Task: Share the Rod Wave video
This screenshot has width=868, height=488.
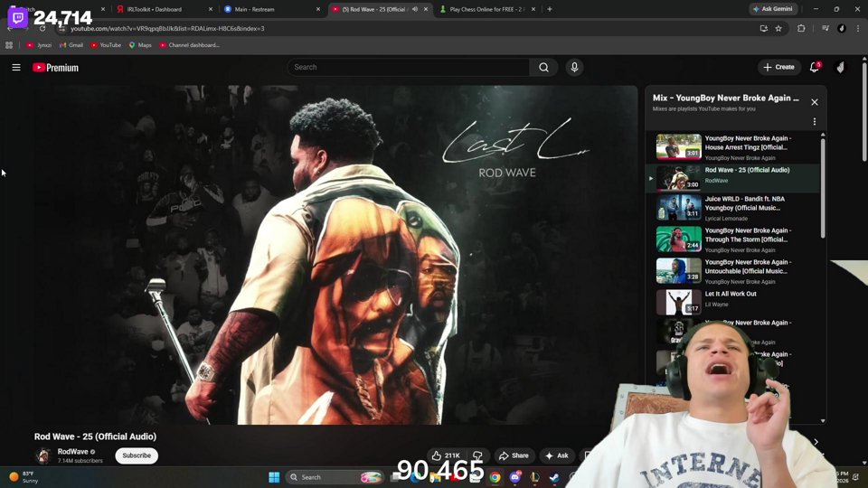Action: [514, 455]
